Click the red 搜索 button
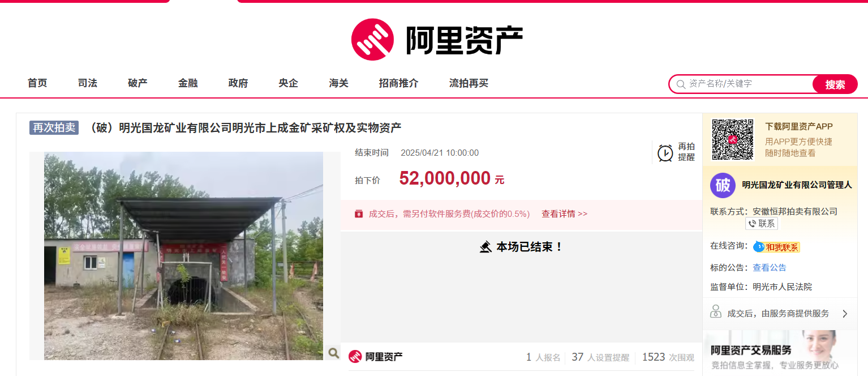868x376 pixels. pyautogui.click(x=835, y=84)
